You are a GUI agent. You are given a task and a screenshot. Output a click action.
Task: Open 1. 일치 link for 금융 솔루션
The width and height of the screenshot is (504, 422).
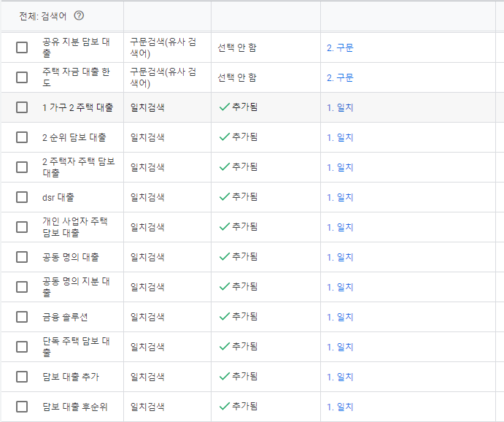(x=340, y=317)
